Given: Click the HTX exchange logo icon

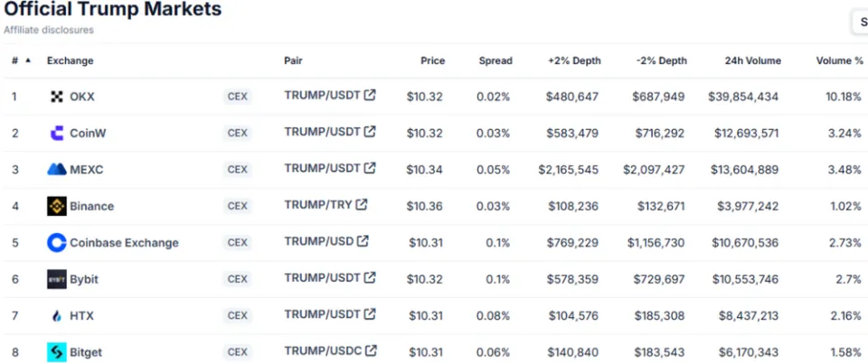Looking at the screenshot, I should coord(57,316).
